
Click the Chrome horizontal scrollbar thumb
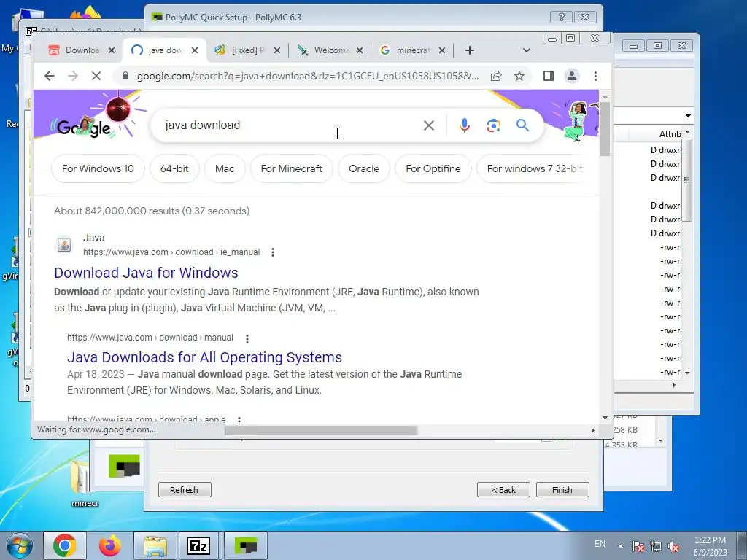[x=321, y=430]
